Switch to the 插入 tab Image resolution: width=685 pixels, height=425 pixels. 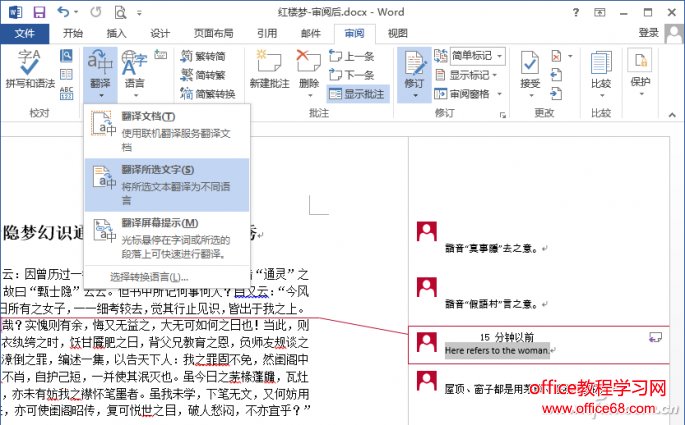[x=116, y=33]
